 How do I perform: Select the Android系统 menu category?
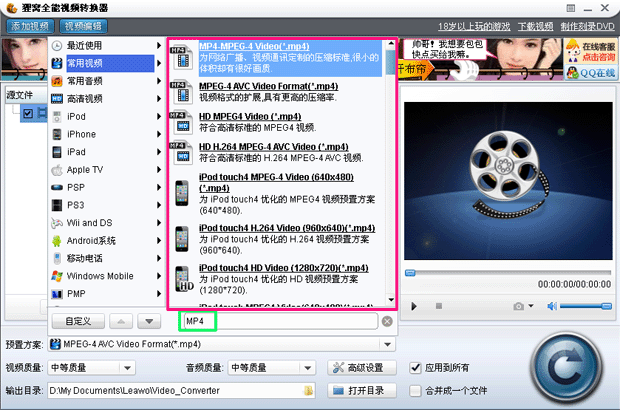[x=107, y=240]
